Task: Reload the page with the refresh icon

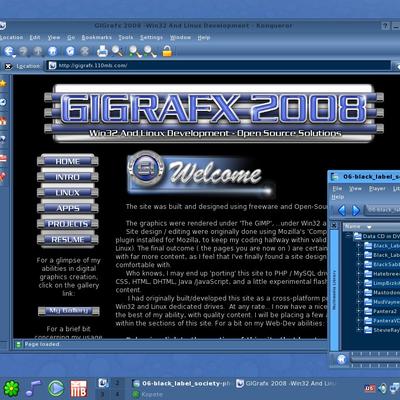Action: pyautogui.click(x=70, y=51)
